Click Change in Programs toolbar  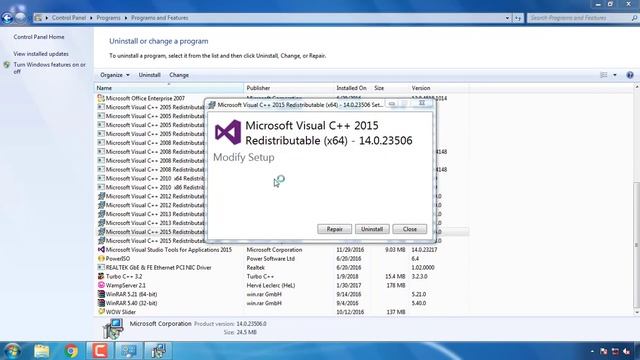point(179,75)
